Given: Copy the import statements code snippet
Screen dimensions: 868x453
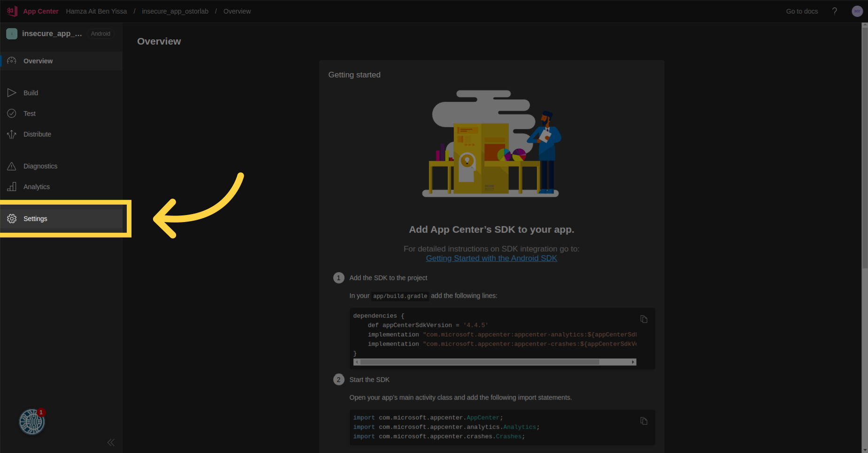Looking at the screenshot, I should tap(644, 421).
